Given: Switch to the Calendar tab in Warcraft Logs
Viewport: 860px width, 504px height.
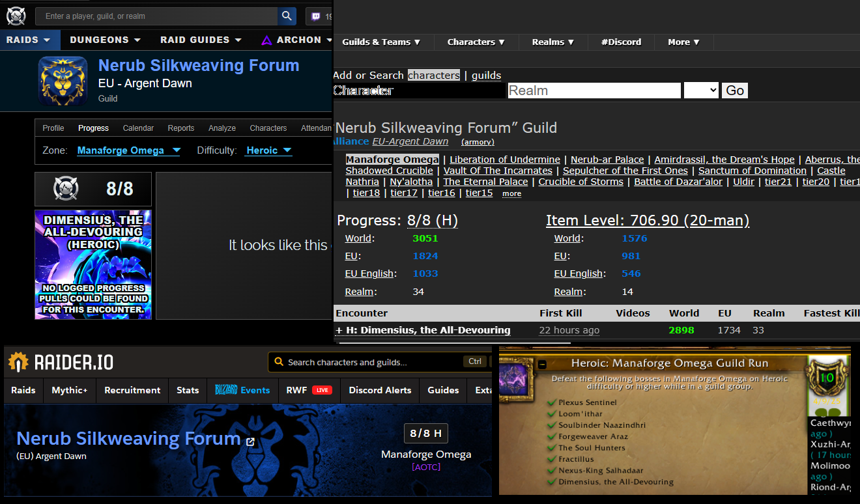Looking at the screenshot, I should click(138, 128).
